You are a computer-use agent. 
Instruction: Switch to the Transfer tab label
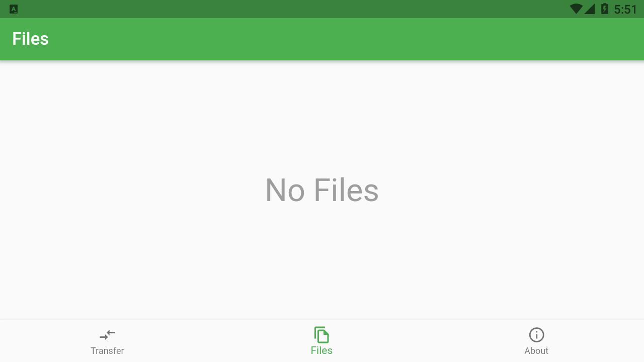click(x=107, y=351)
